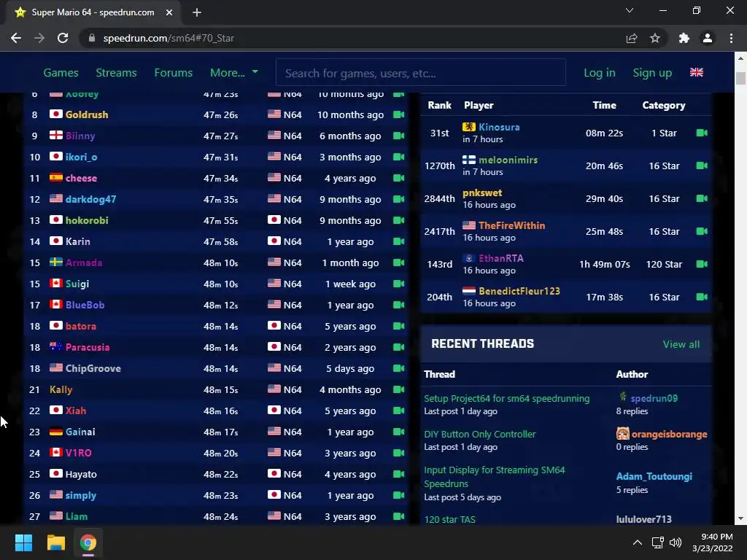Click video icon for BenedictFleur123's run
Screen dimensions: 747x560
(x=702, y=297)
